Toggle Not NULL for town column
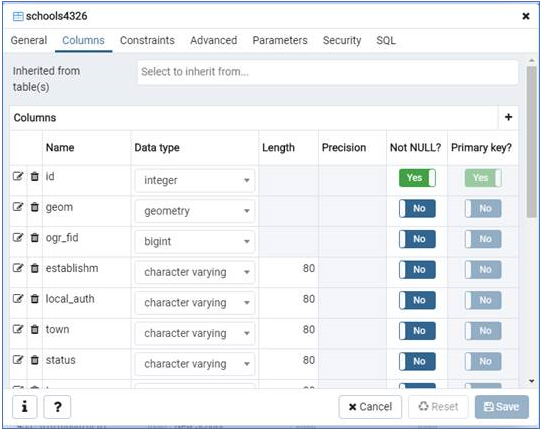Viewport: 542px width, 431px height. (417, 331)
